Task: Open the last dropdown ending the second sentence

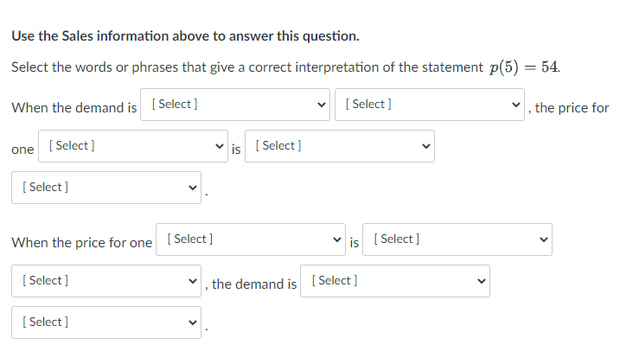Action: (106, 322)
